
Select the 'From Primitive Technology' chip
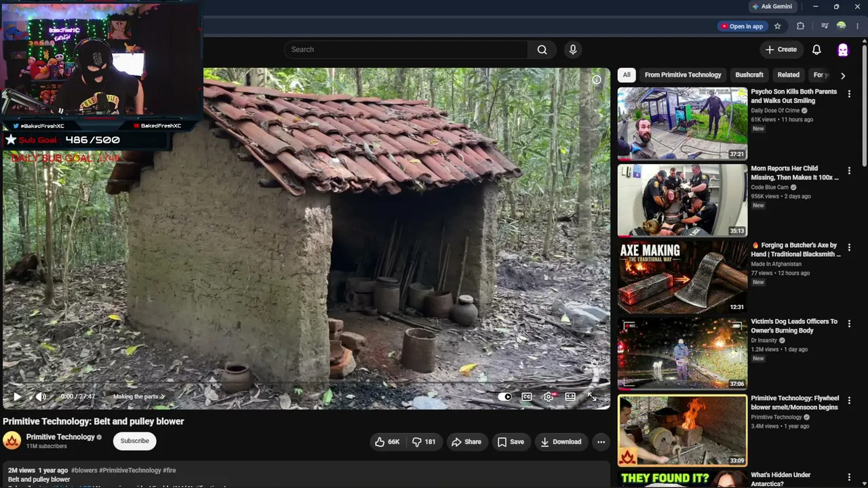[683, 75]
